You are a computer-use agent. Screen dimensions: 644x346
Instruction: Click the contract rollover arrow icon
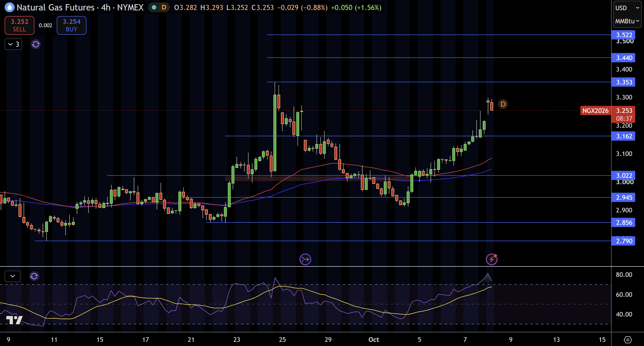(305, 260)
